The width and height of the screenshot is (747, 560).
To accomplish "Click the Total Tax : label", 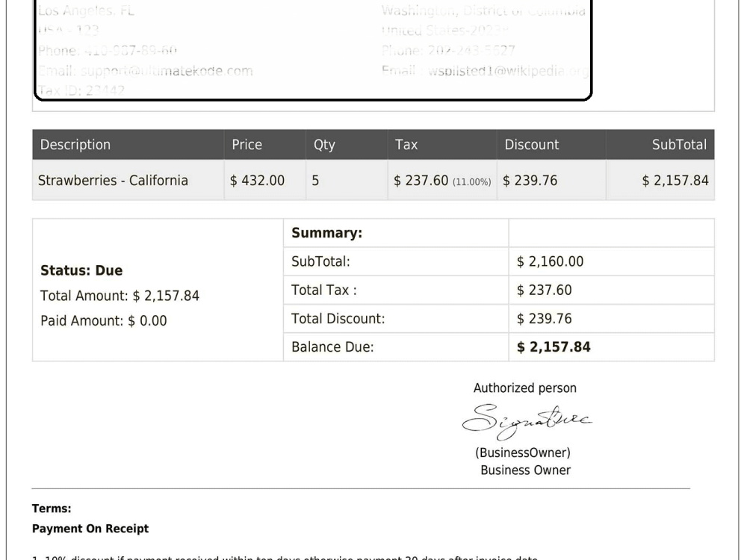I will 324,290.
